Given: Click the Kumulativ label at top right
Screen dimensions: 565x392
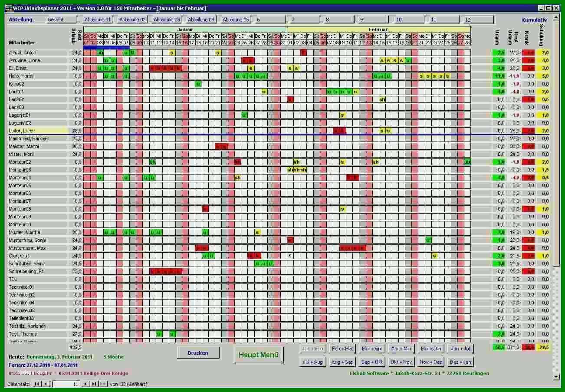Looking at the screenshot, I should coord(535,20).
